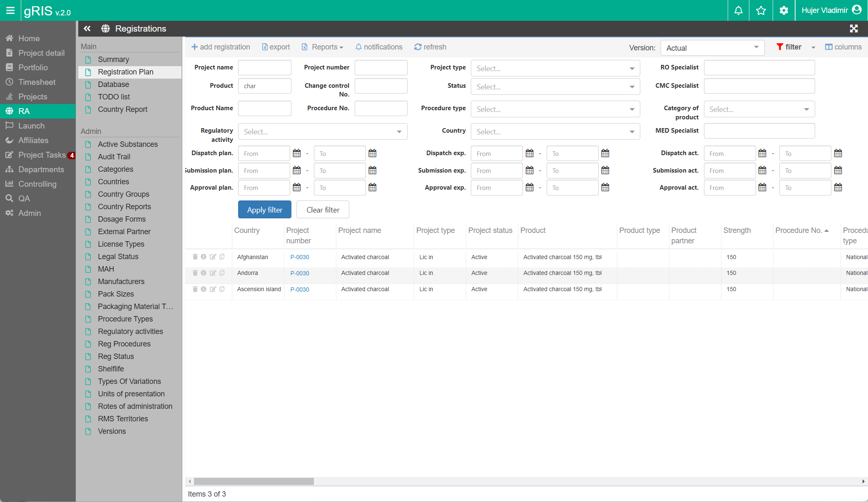Screen dimensions: 868x502
Task: Copy the Andorra registration row
Action: pyautogui.click(x=222, y=273)
